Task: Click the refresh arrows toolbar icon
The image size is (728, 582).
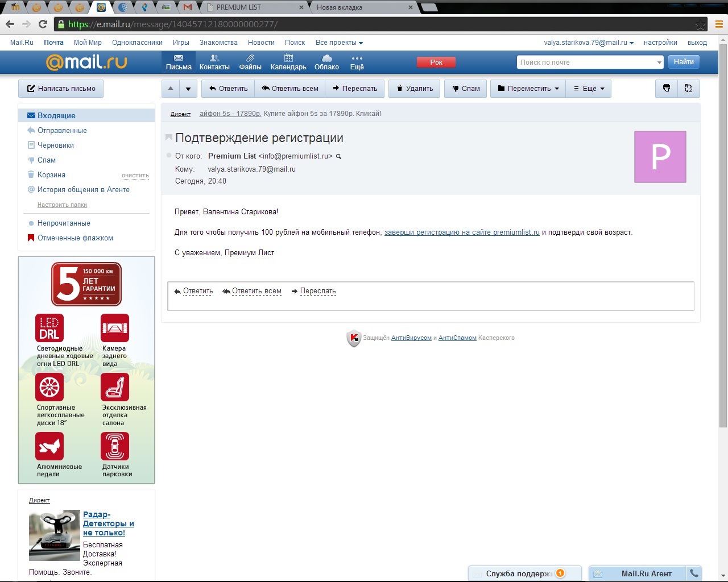Action: [x=688, y=89]
